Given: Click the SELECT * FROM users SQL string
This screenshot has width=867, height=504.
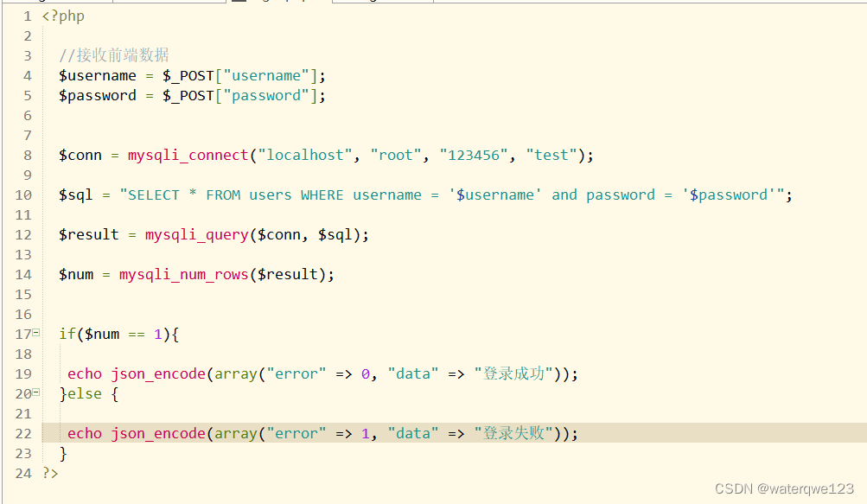Looking at the screenshot, I should [x=207, y=195].
